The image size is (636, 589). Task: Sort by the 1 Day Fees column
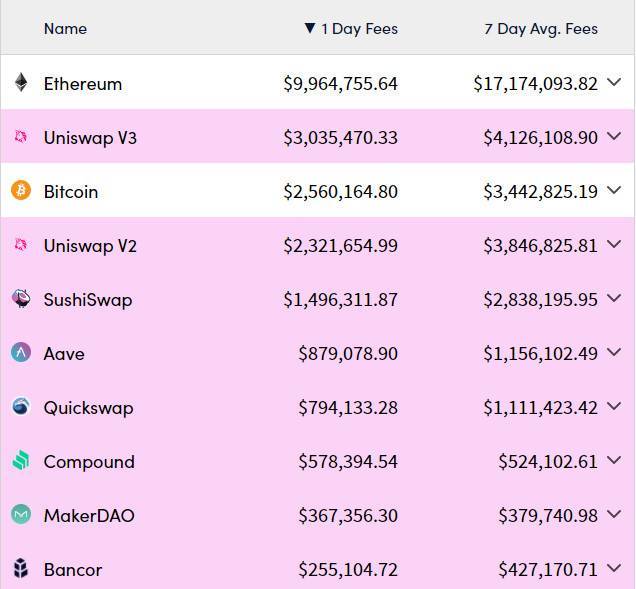click(351, 29)
